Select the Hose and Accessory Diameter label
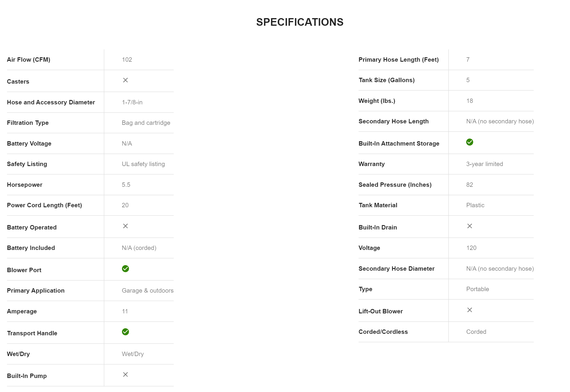The image size is (570, 392). point(51,102)
